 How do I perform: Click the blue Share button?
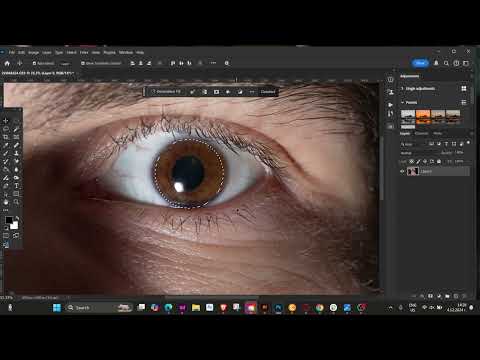coord(420,63)
